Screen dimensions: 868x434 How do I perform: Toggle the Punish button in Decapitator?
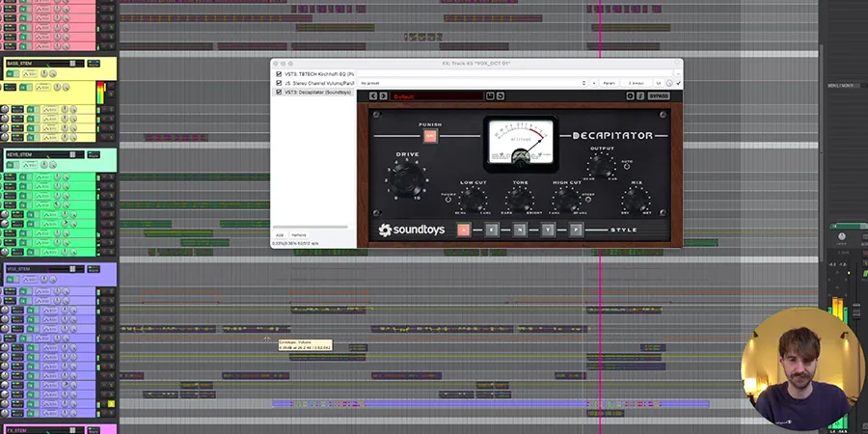[x=430, y=136]
